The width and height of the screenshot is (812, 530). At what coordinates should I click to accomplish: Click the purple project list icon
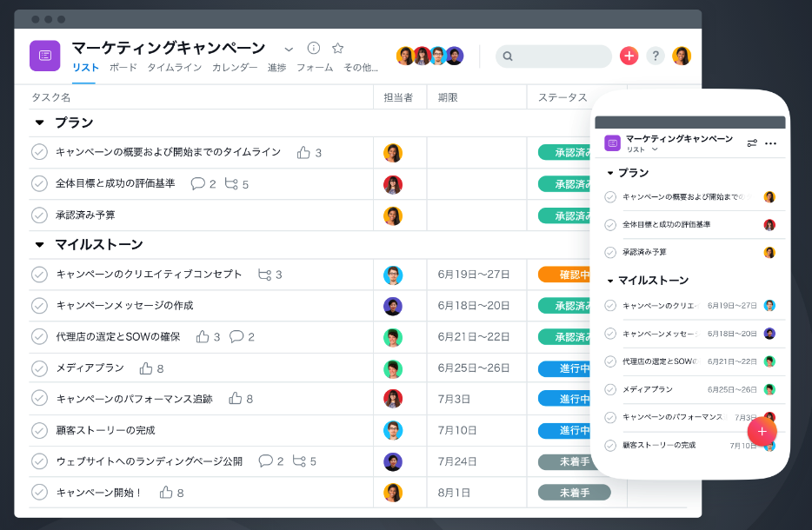click(x=45, y=56)
